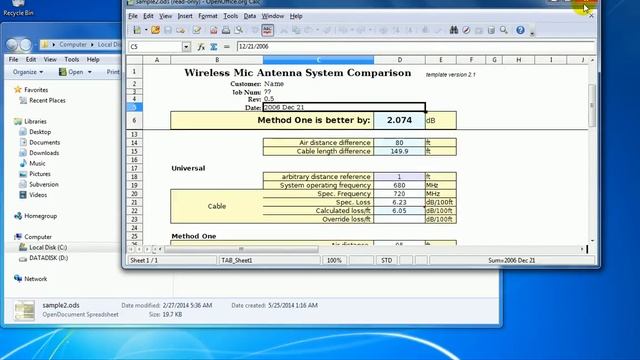Open the View menu in Calc

(165, 16)
